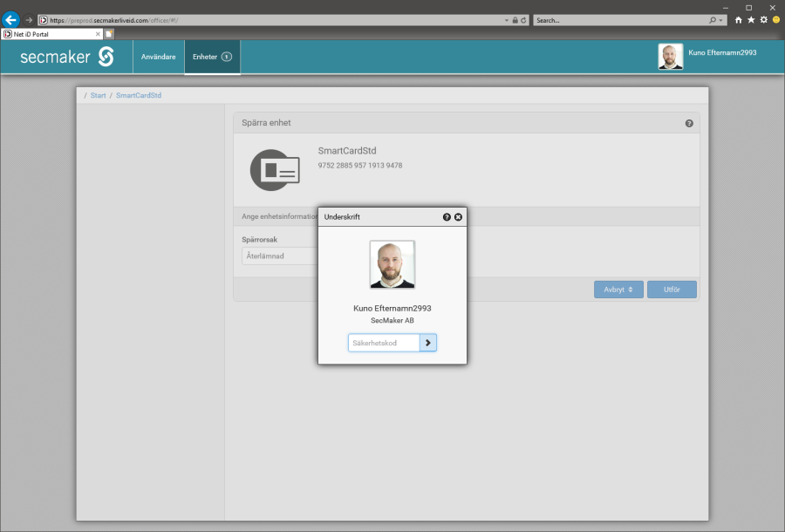Viewport: 785px width, 532px height.
Task: Click the browser back arrow button
Action: click(11, 19)
